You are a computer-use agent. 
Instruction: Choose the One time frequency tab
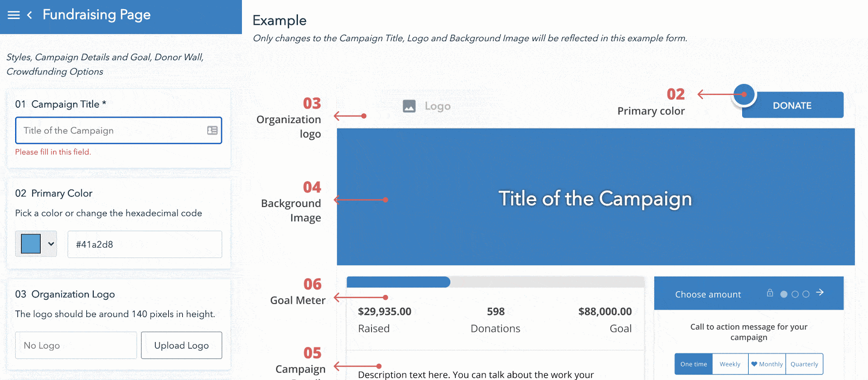(x=693, y=364)
